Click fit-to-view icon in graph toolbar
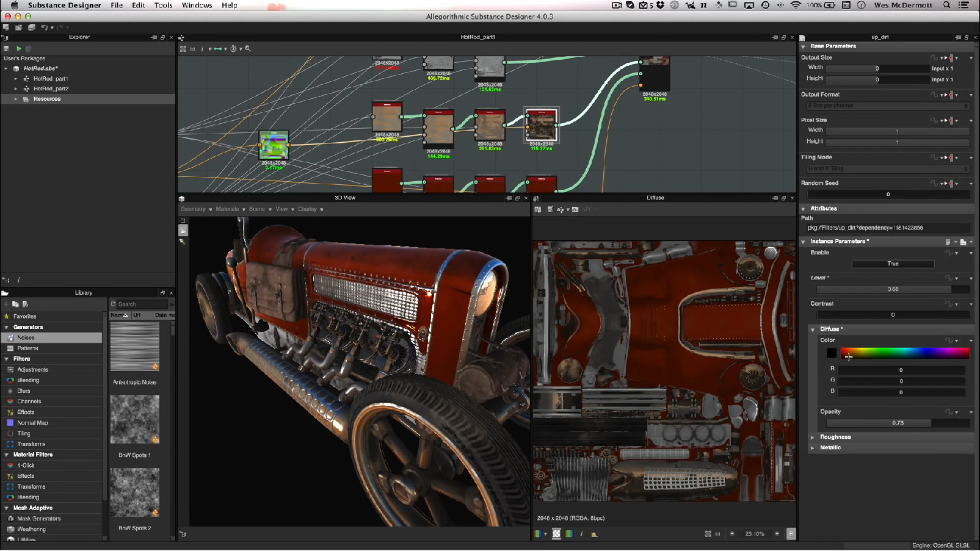Screen dimensions: 980x551 [183, 49]
